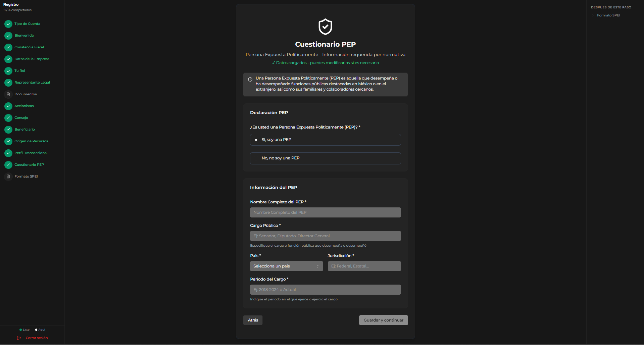This screenshot has width=644, height=345.
Task: Open the Origen de Recursos step
Action: (31, 141)
